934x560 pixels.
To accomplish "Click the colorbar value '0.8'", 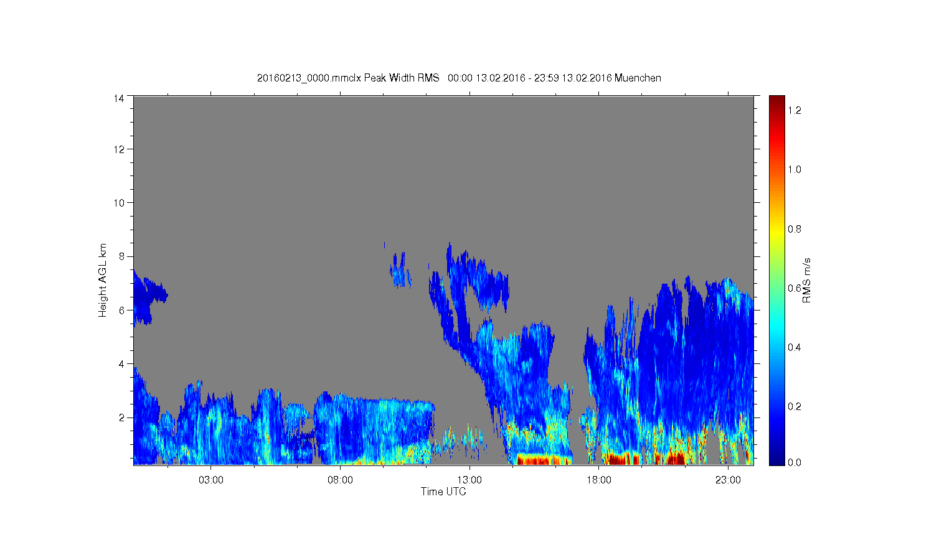I will tap(794, 229).
